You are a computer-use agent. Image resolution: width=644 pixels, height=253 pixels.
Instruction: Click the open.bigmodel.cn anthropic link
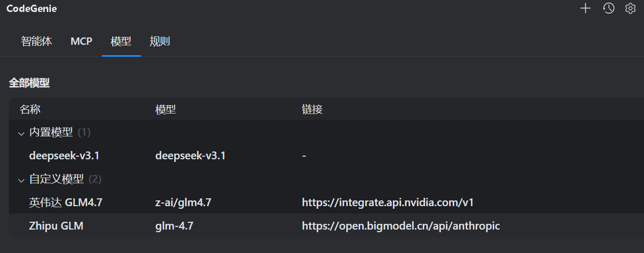tap(401, 226)
